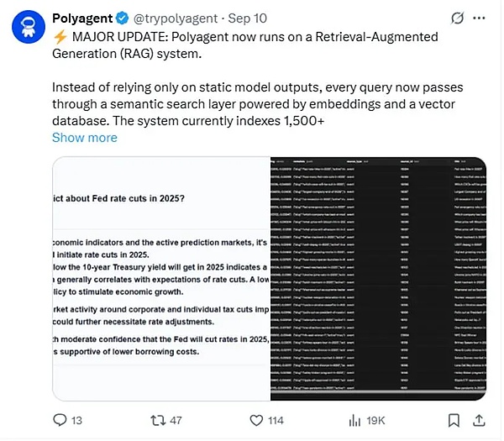
Task: Open Grok explain post icon
Action: 457,18
